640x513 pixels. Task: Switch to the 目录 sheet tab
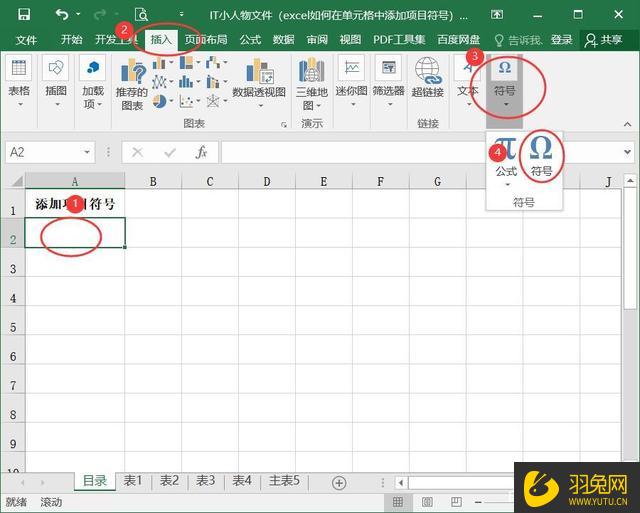pyautogui.click(x=95, y=481)
